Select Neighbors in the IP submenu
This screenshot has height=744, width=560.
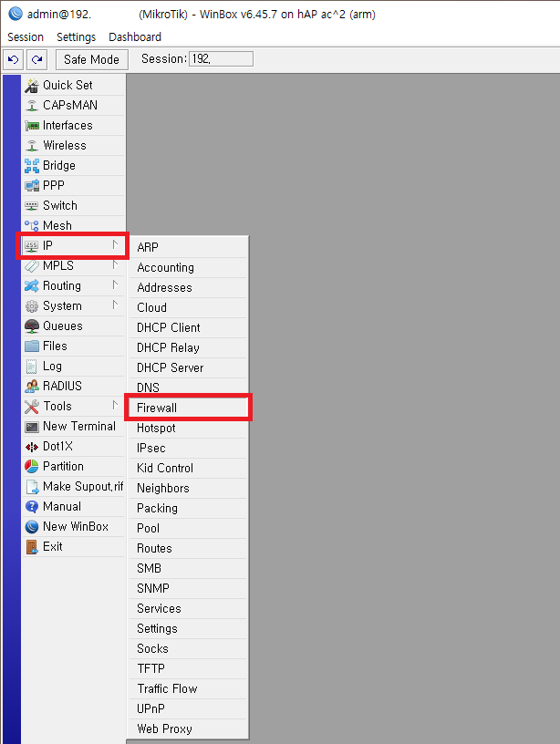(x=188, y=489)
